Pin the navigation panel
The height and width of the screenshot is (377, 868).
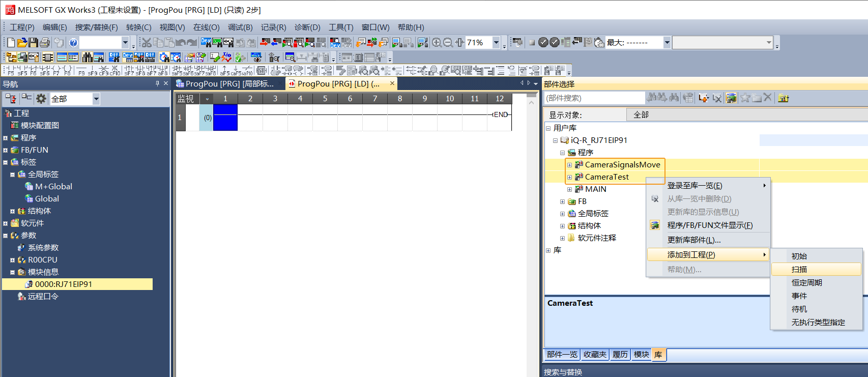click(157, 83)
